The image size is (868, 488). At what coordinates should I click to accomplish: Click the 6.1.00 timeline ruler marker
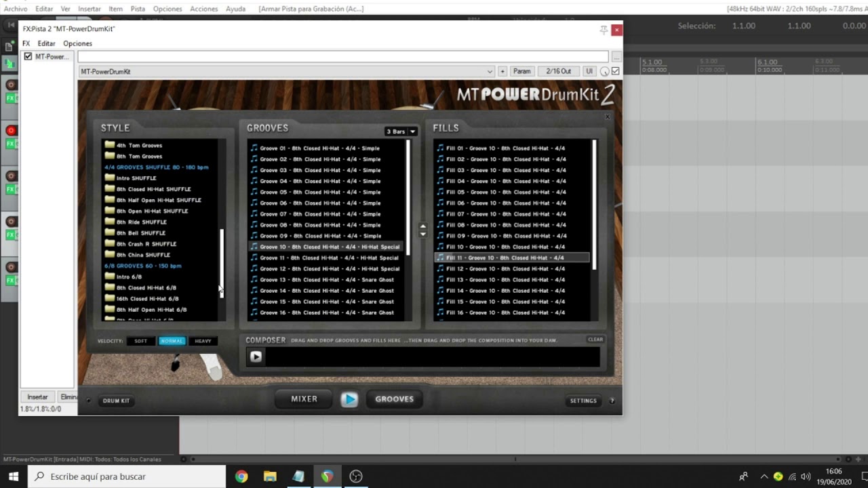[767, 62]
